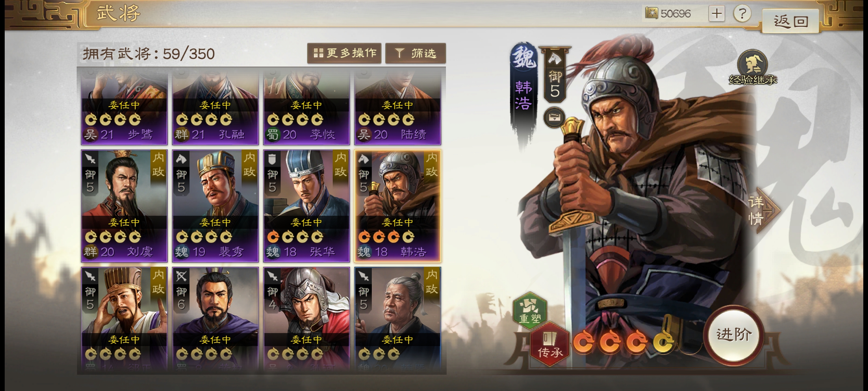Tap the gold coin currency icon
The width and height of the screenshot is (868, 391).
(651, 13)
